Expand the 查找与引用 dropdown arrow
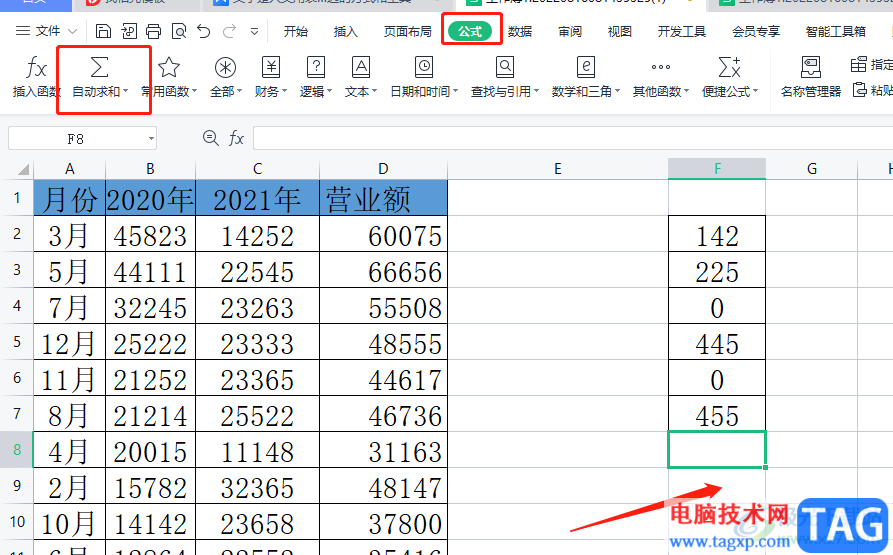The height and width of the screenshot is (555, 893). click(x=536, y=91)
